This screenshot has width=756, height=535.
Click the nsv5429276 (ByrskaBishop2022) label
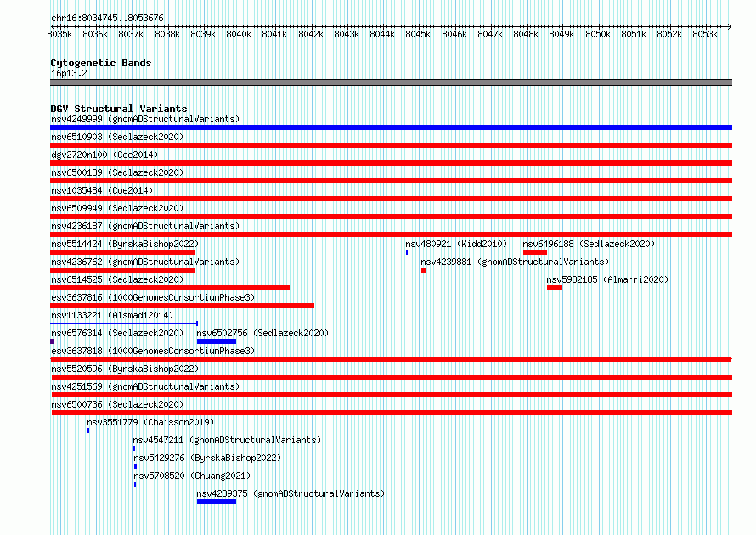207,458
